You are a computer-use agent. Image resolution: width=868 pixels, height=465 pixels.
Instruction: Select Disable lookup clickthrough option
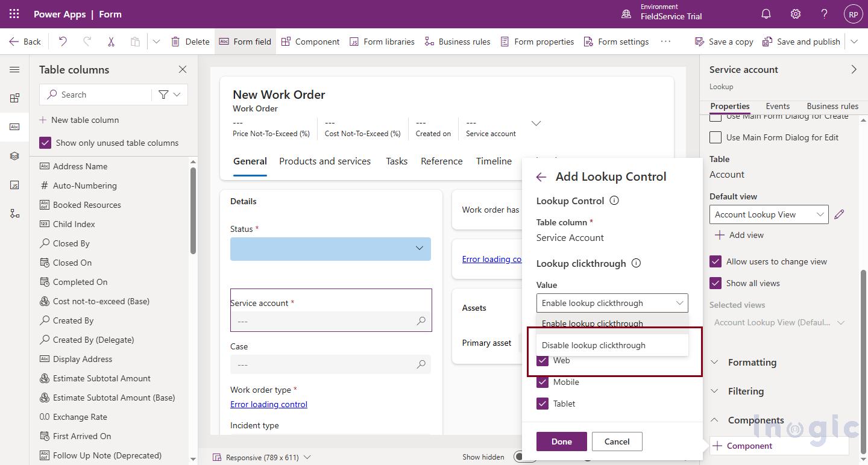tap(612, 345)
